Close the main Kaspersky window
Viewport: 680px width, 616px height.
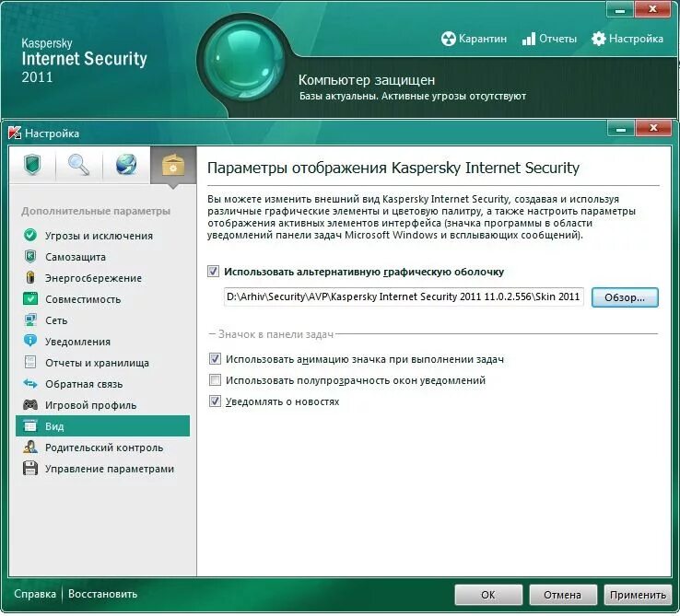pyautogui.click(x=652, y=9)
